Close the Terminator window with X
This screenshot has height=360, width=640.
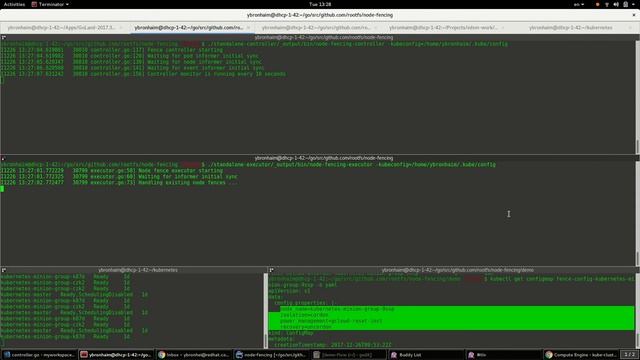click(634, 15)
